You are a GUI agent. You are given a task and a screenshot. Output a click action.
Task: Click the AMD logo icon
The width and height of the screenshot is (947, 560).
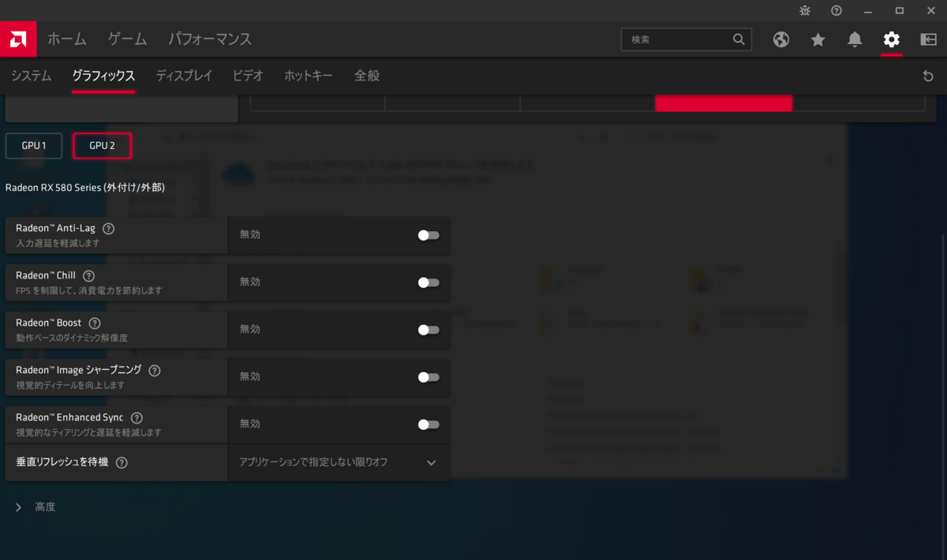click(x=18, y=39)
